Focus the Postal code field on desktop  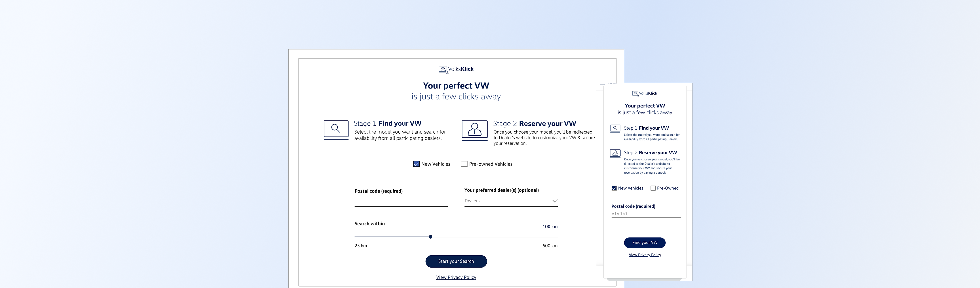401,201
